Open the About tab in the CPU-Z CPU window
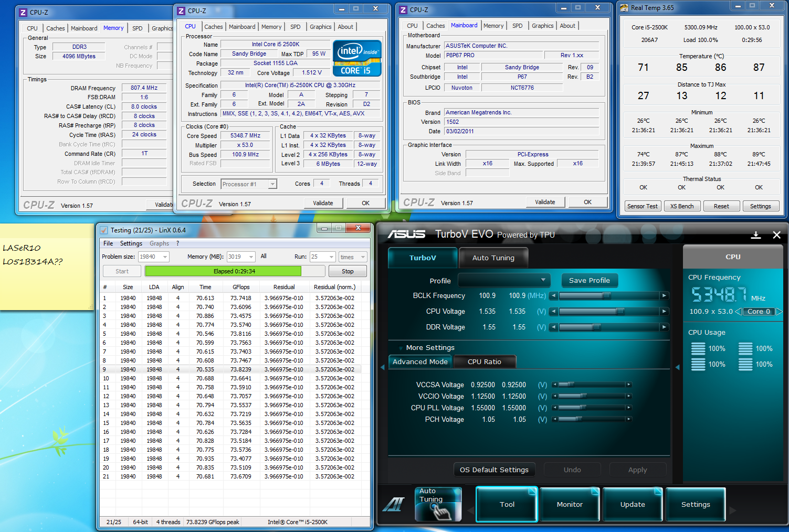The height and width of the screenshot is (532, 789). [x=345, y=27]
